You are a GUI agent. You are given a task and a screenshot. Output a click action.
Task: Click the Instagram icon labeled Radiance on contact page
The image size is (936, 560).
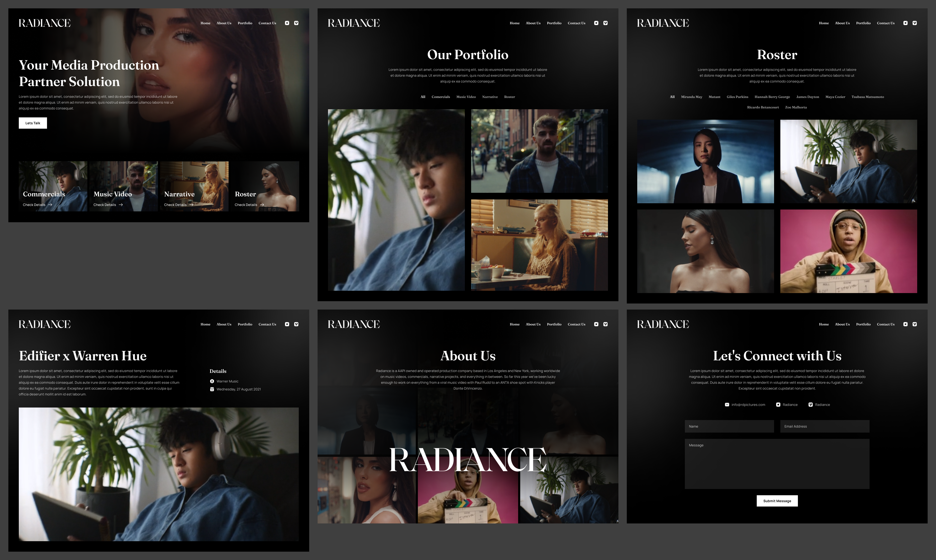click(x=778, y=404)
